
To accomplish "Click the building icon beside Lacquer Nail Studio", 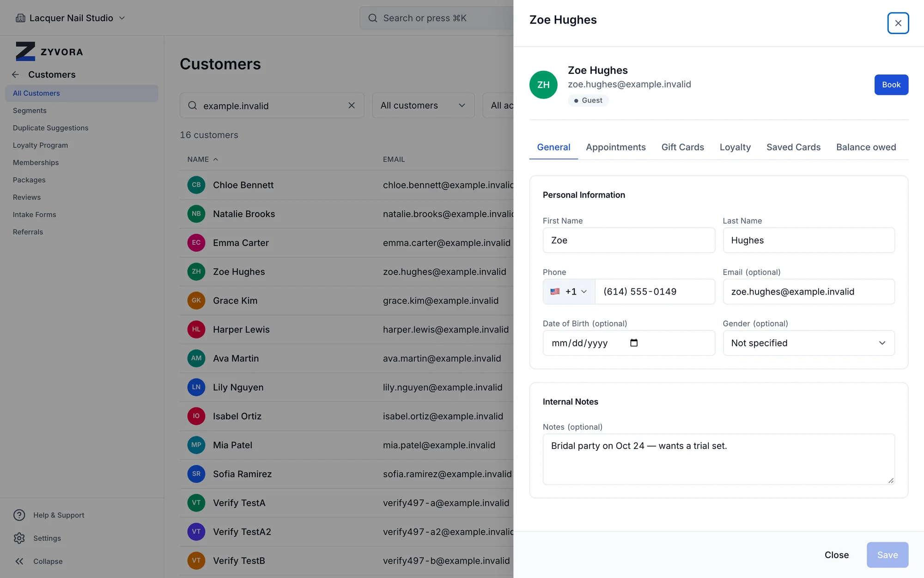I will pyautogui.click(x=20, y=18).
